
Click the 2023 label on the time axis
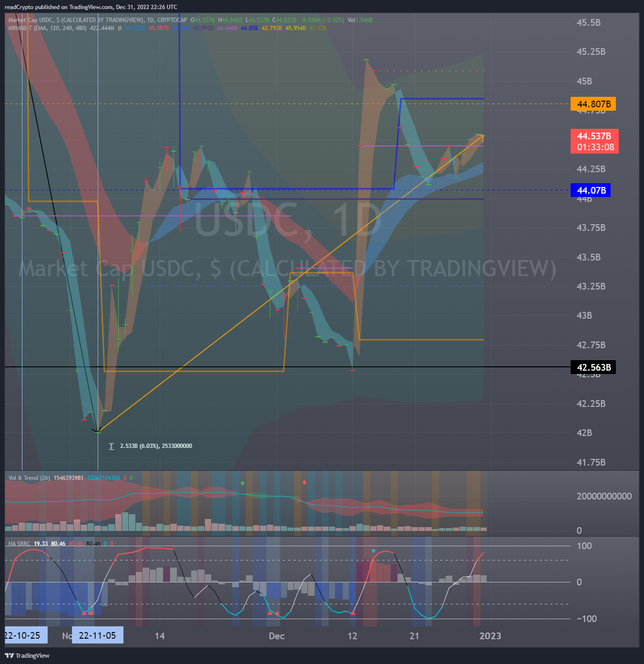click(490, 636)
